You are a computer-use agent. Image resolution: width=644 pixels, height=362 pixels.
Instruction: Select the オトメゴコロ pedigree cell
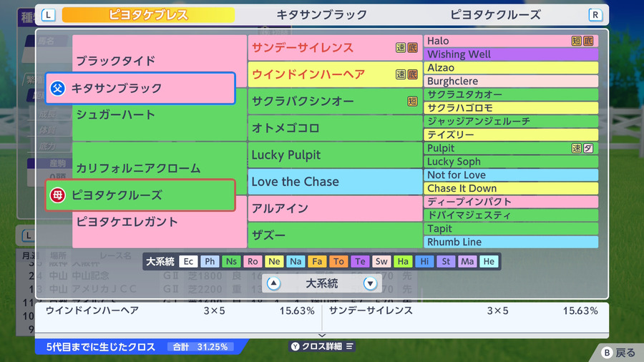[x=335, y=128]
